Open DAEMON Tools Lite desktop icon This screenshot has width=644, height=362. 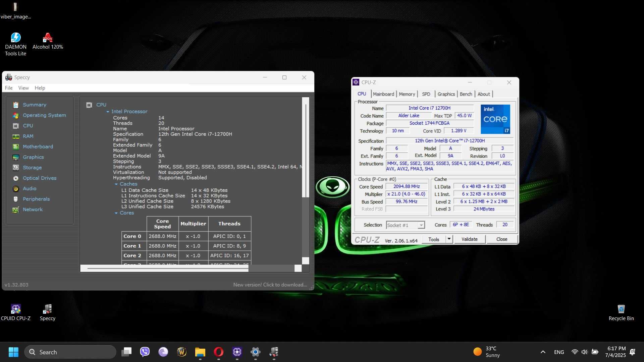pyautogui.click(x=15, y=44)
